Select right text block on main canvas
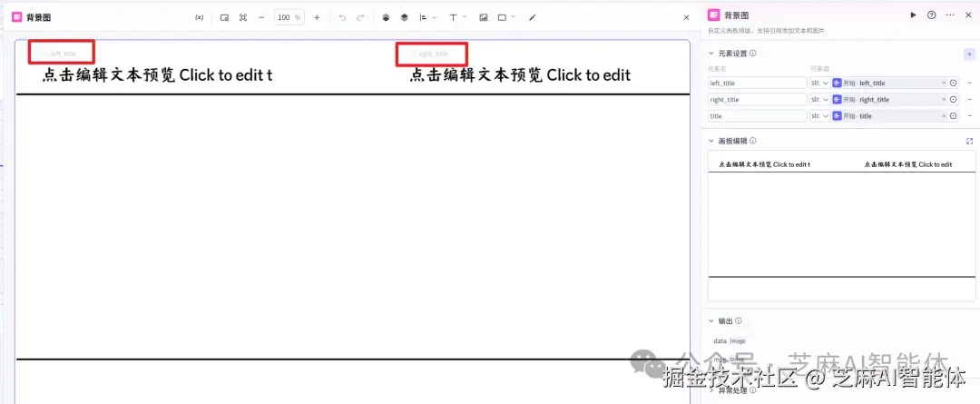980x404 pixels. [520, 75]
